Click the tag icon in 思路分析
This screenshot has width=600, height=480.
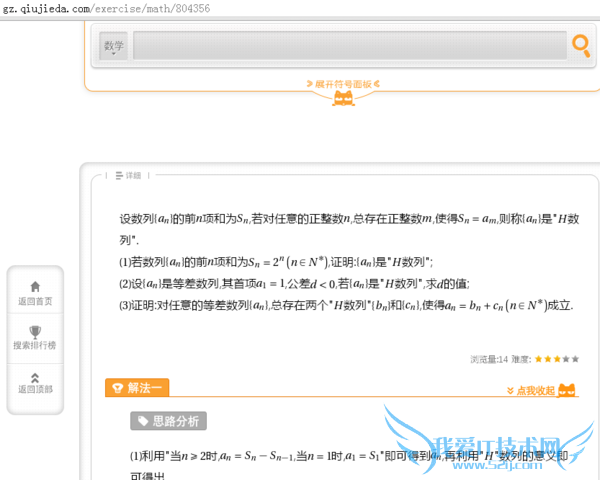143,421
